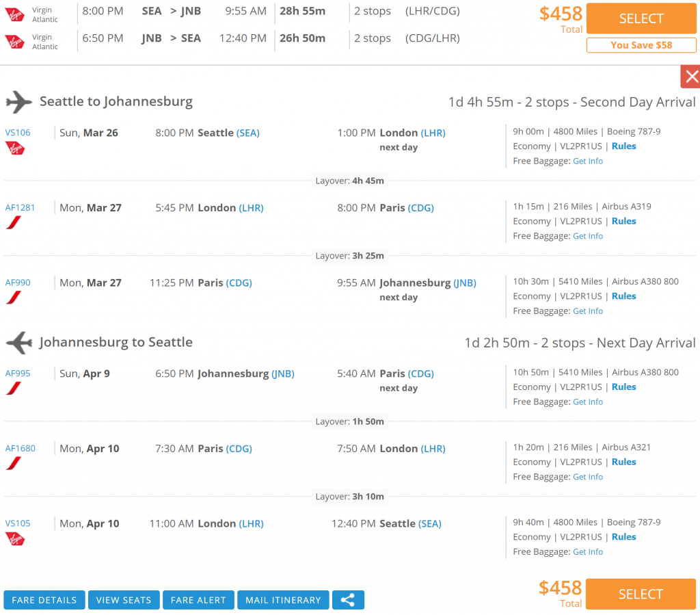Select the $458 fare at the top

pos(641,18)
